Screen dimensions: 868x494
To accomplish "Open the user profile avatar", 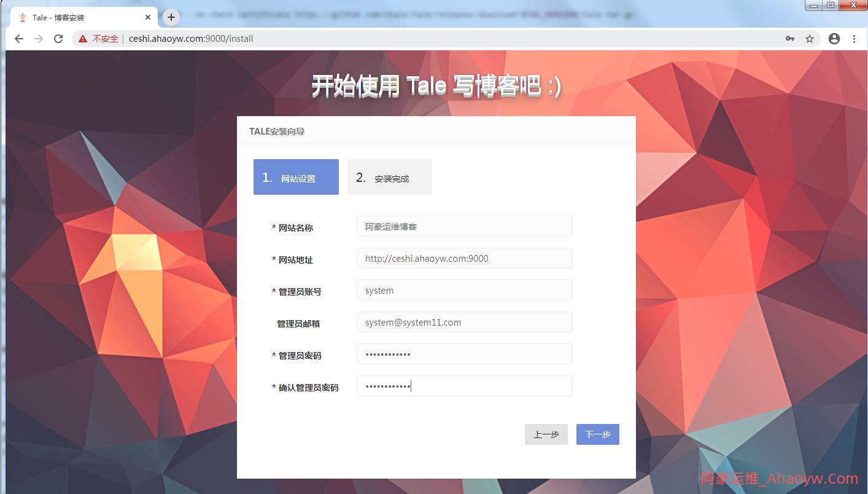I will (x=834, y=39).
